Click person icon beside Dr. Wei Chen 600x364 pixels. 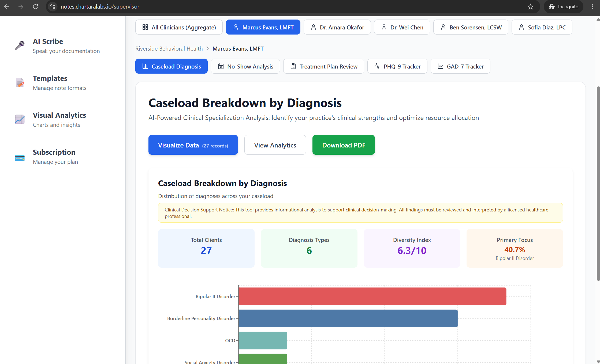[384, 27]
